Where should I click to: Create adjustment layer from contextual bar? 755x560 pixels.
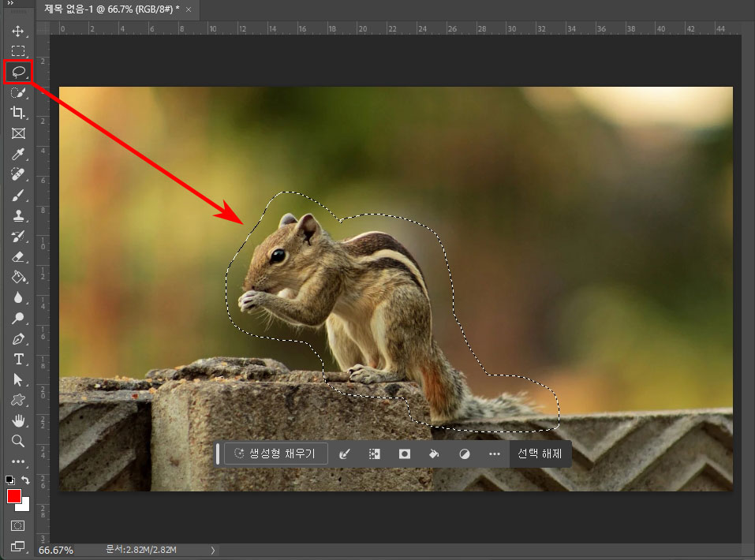point(464,454)
